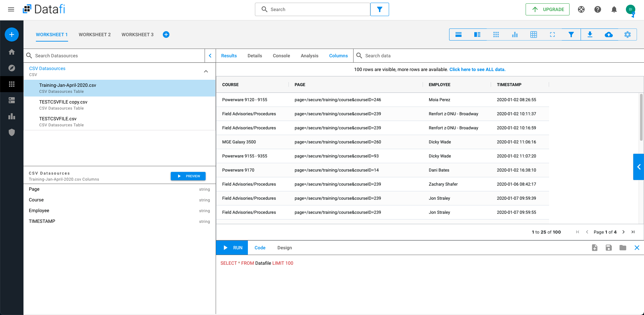Open the shield security icon in sidebar
644x315 pixels.
click(x=12, y=132)
